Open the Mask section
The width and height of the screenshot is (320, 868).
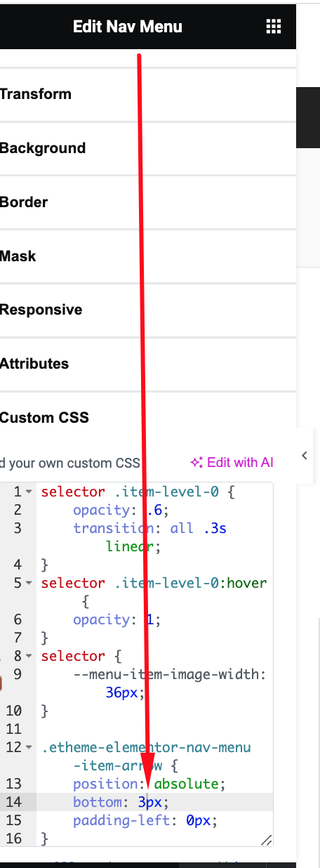pos(148,256)
